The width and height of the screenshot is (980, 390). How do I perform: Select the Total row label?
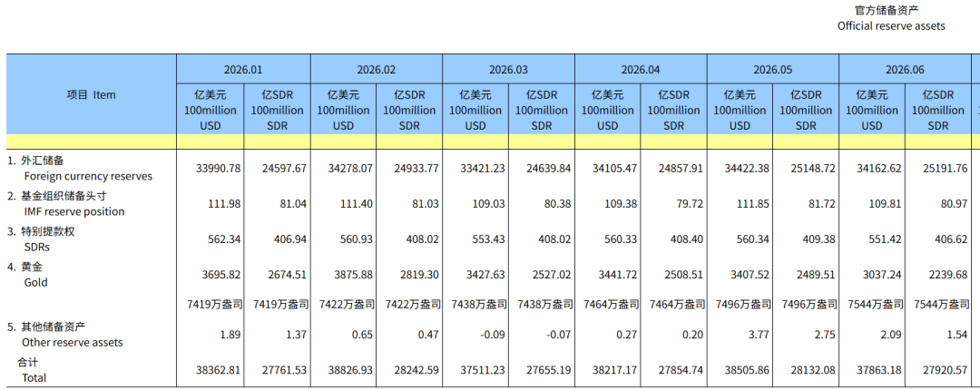(x=34, y=377)
